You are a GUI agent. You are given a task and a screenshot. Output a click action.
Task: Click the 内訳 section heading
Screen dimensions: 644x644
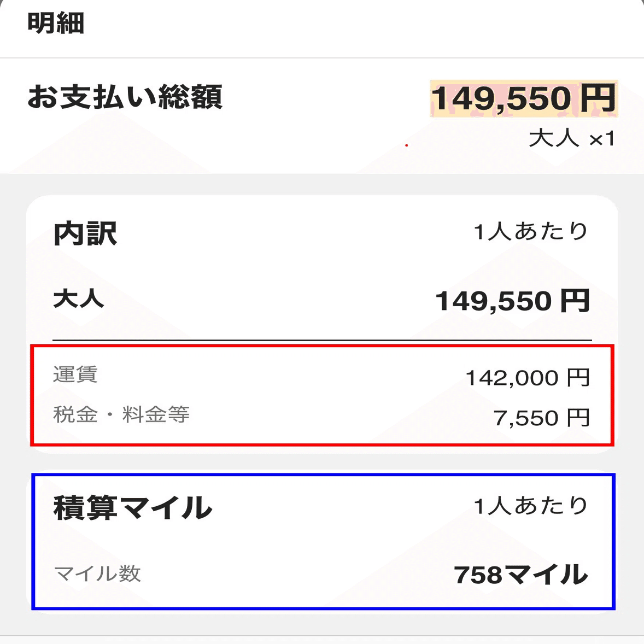[x=85, y=233]
